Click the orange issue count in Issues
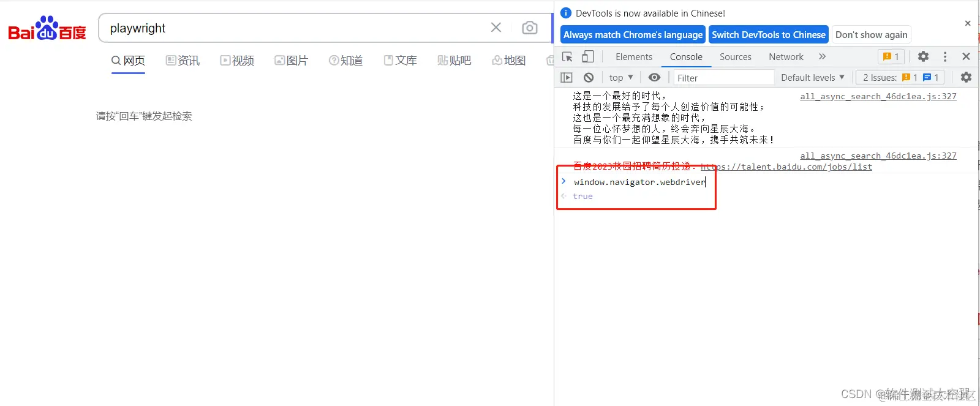This screenshot has height=406, width=980. [x=910, y=78]
